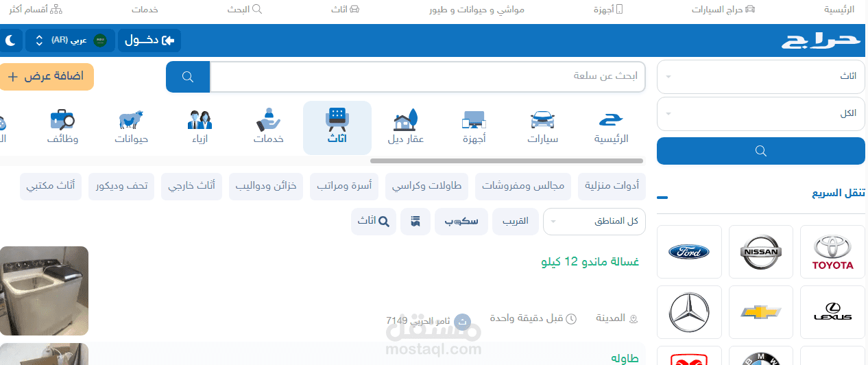Click the Haraj logo in the header
868x365 pixels.
(821, 40)
